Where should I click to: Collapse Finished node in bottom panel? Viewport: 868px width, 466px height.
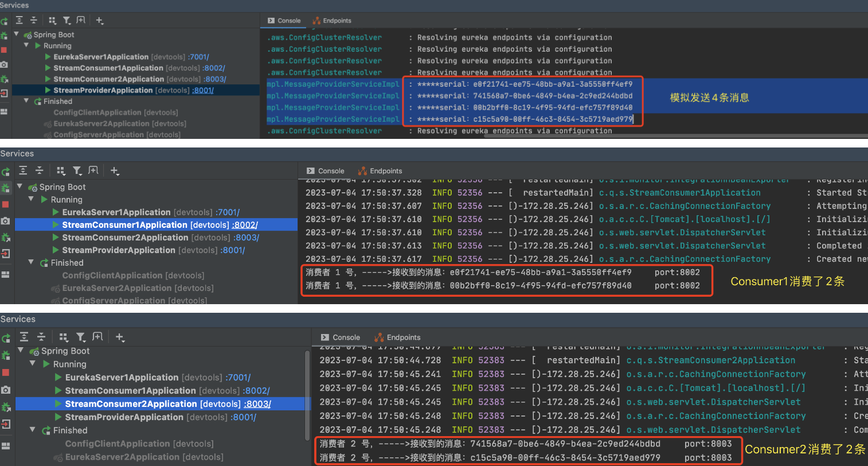click(x=32, y=430)
